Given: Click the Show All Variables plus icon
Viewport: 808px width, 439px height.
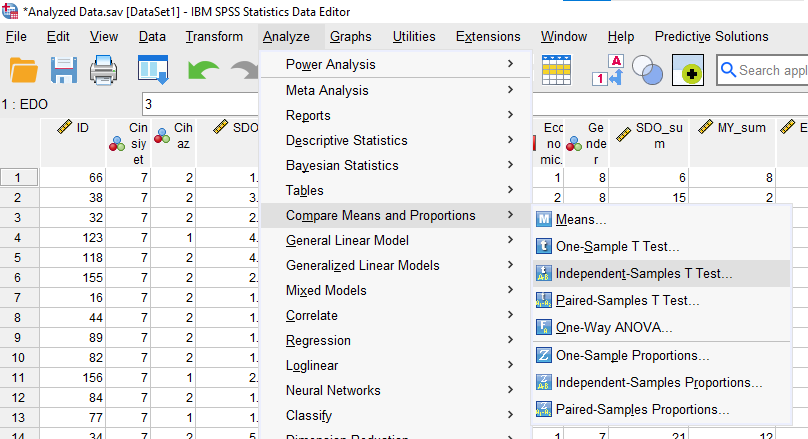Looking at the screenshot, I should click(x=688, y=72).
